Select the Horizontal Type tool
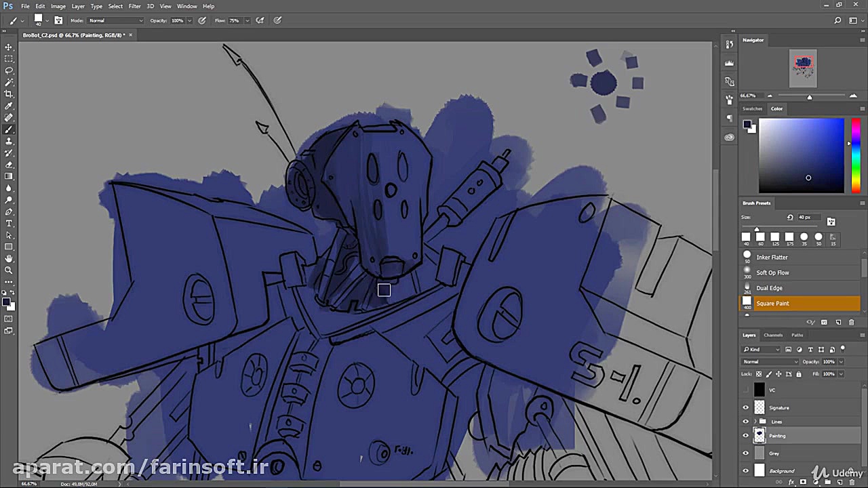 point(9,223)
